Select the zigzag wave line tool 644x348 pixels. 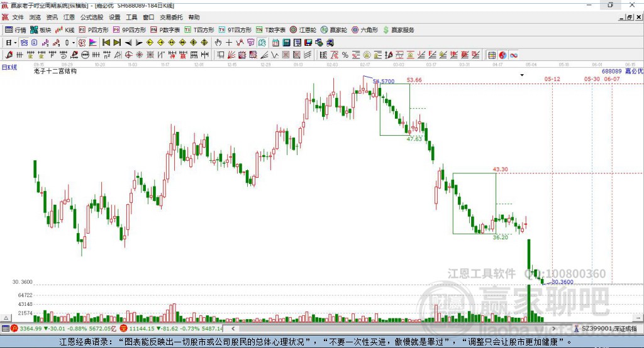click(274, 55)
